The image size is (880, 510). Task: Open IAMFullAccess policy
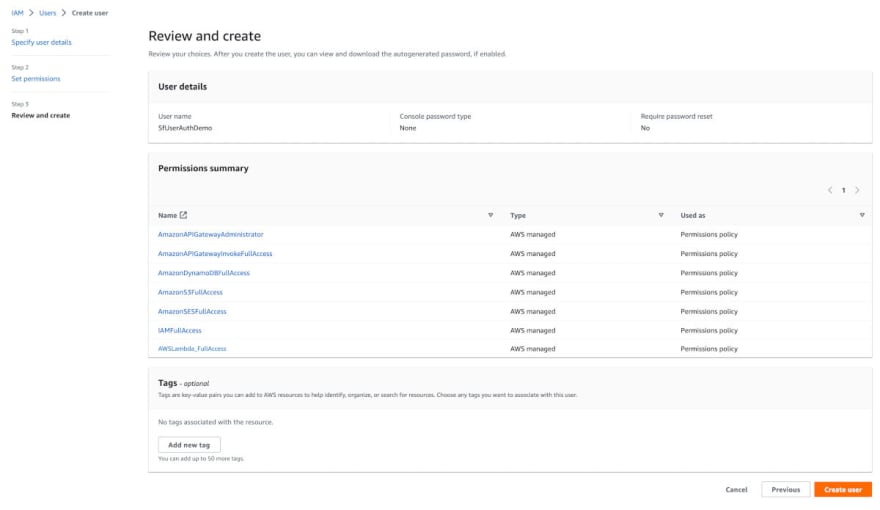(180, 330)
